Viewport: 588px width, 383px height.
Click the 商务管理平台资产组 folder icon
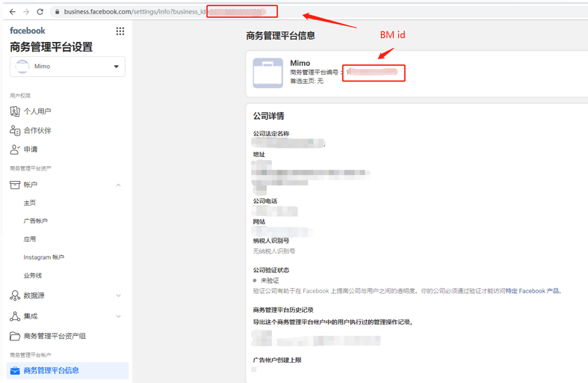(x=15, y=336)
